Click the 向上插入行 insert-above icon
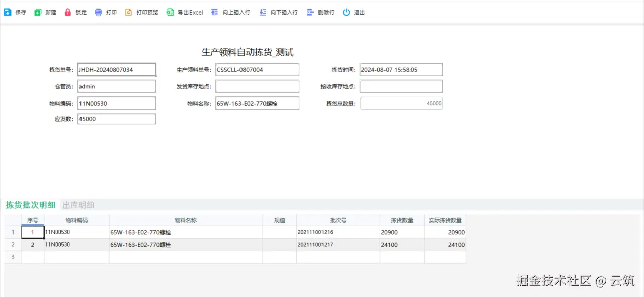 pyautogui.click(x=215, y=13)
